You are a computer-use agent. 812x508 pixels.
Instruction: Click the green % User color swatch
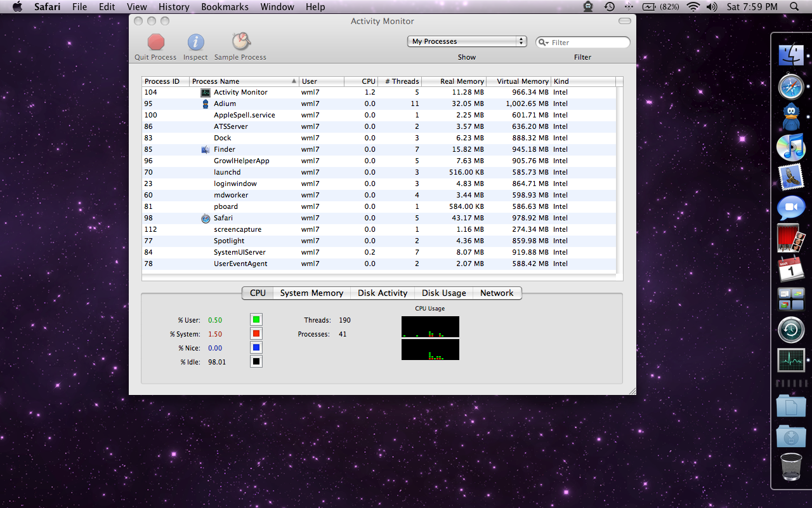click(256, 319)
